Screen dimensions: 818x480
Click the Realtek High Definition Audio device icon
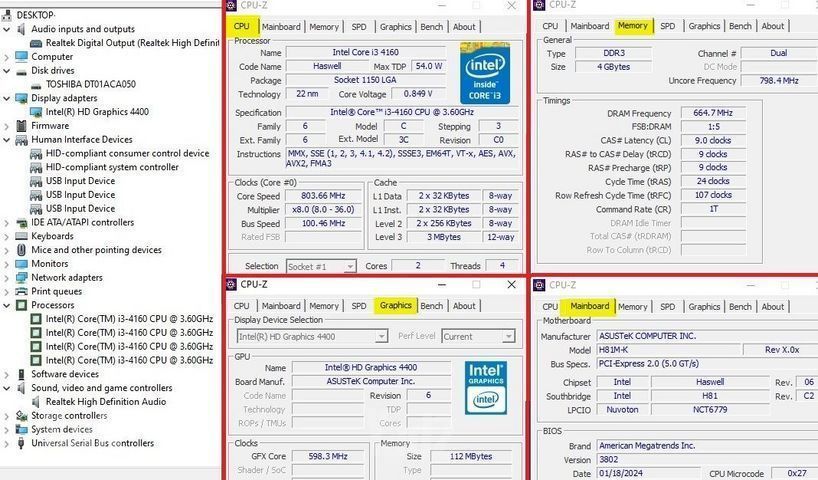(36, 402)
